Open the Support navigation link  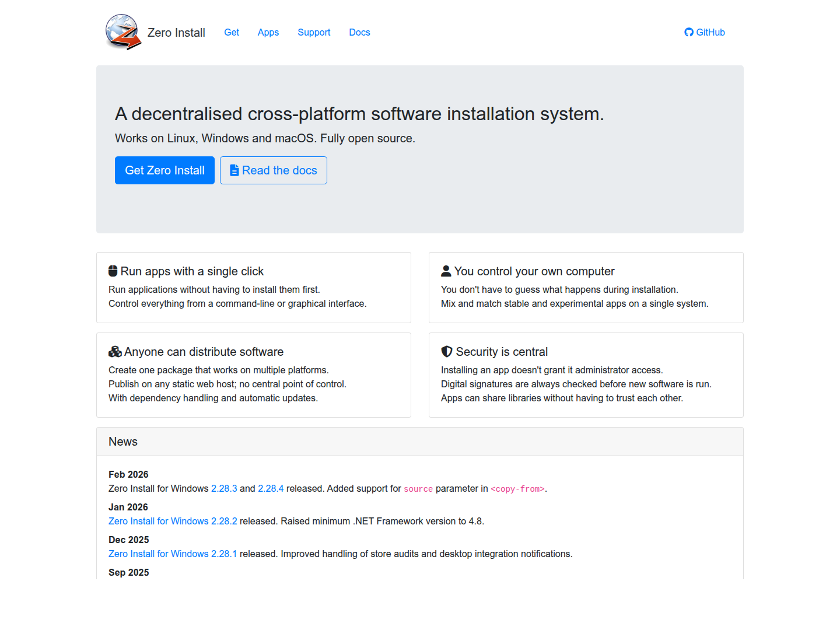click(x=314, y=32)
